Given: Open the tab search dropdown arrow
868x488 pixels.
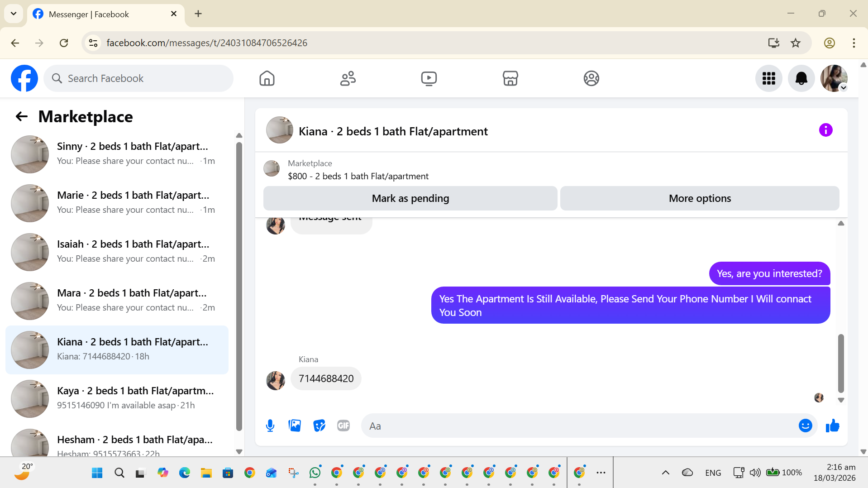Looking at the screenshot, I should click(14, 14).
